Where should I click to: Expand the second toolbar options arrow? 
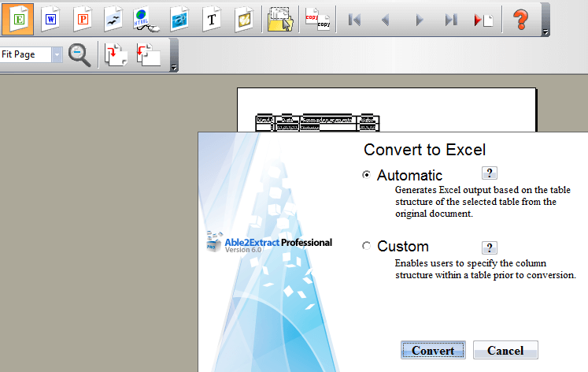(x=174, y=68)
